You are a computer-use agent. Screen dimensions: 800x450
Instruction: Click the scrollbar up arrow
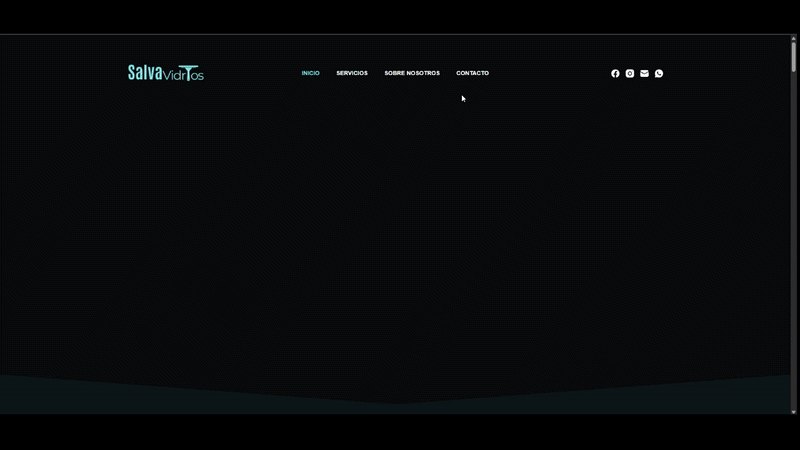tap(794, 39)
